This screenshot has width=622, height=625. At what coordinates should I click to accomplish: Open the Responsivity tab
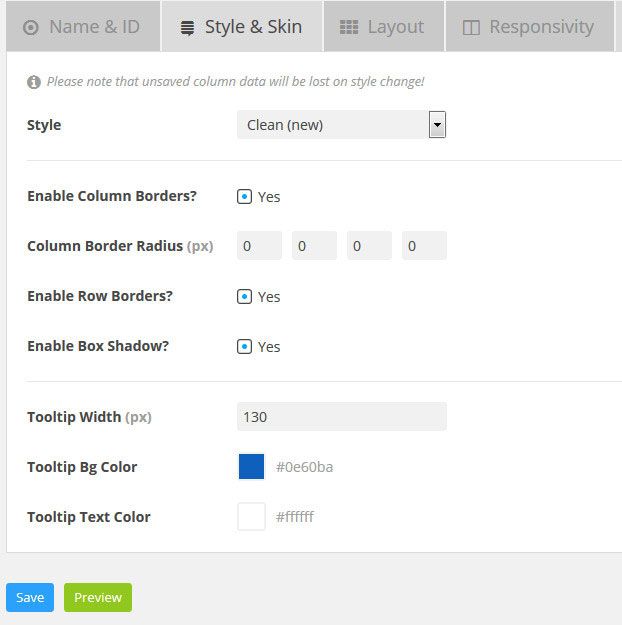coord(528,27)
